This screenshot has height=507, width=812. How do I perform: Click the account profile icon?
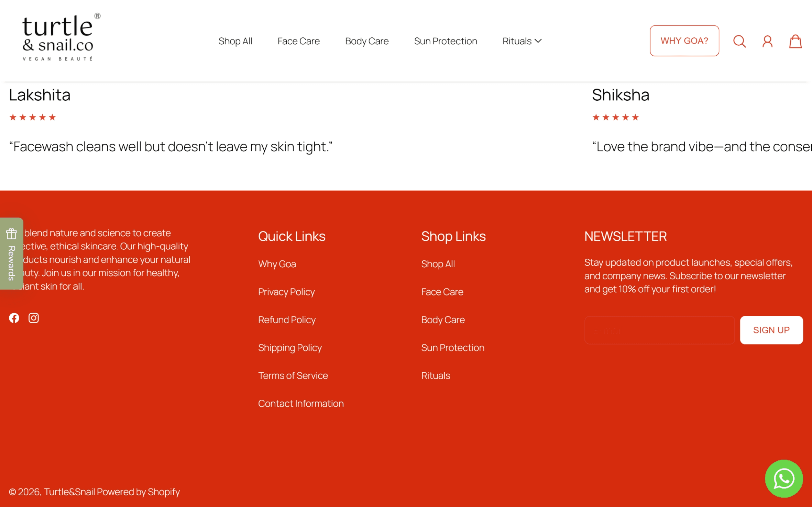(767, 41)
